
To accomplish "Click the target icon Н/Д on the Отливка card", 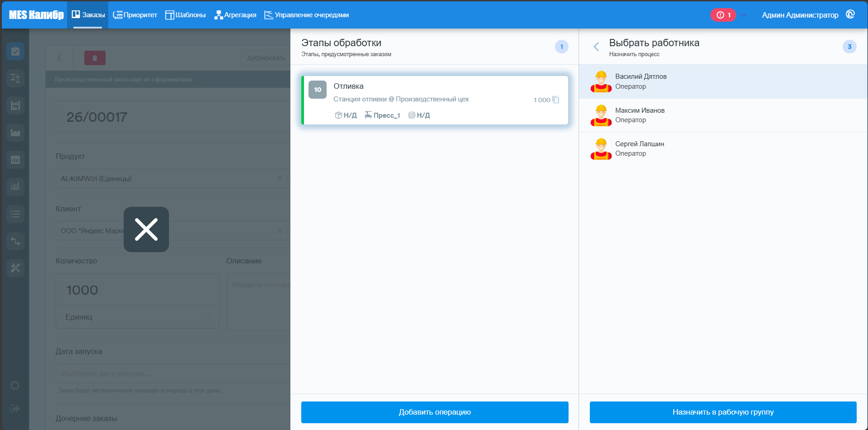I will click(x=419, y=115).
